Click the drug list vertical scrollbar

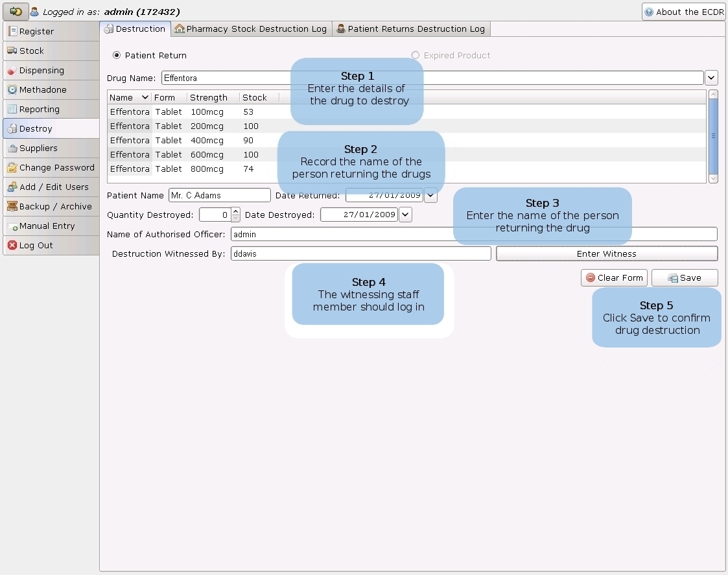pyautogui.click(x=713, y=135)
